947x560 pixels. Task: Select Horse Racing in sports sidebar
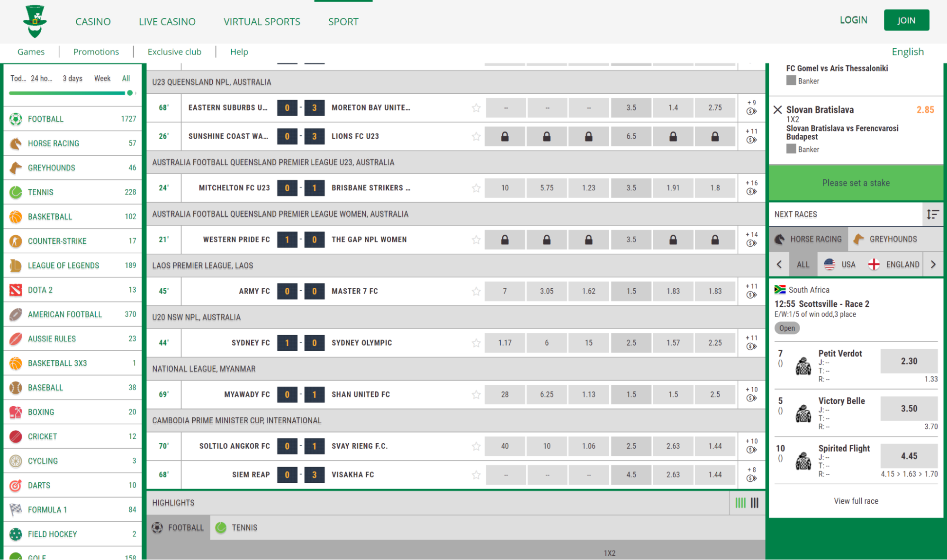[x=72, y=143]
